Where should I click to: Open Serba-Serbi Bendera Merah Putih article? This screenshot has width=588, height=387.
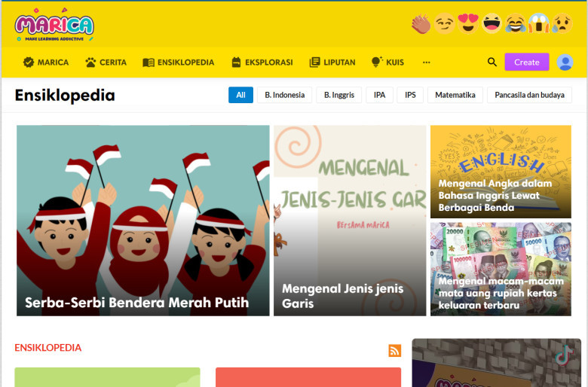pyautogui.click(x=143, y=221)
